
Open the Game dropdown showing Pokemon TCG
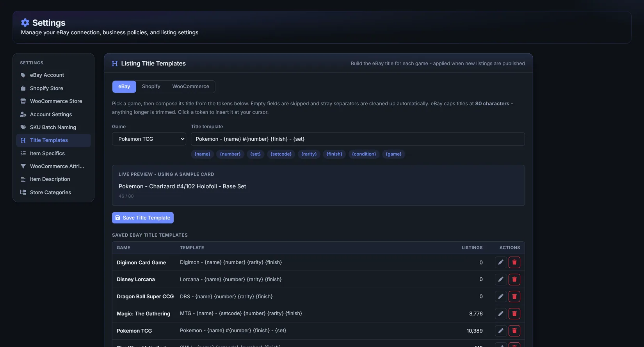click(x=149, y=139)
